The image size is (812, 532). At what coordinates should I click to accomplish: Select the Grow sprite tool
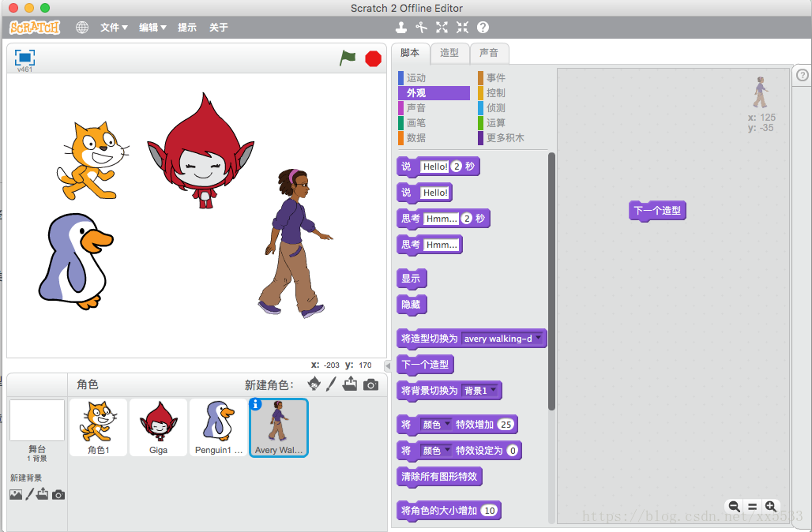click(442, 28)
